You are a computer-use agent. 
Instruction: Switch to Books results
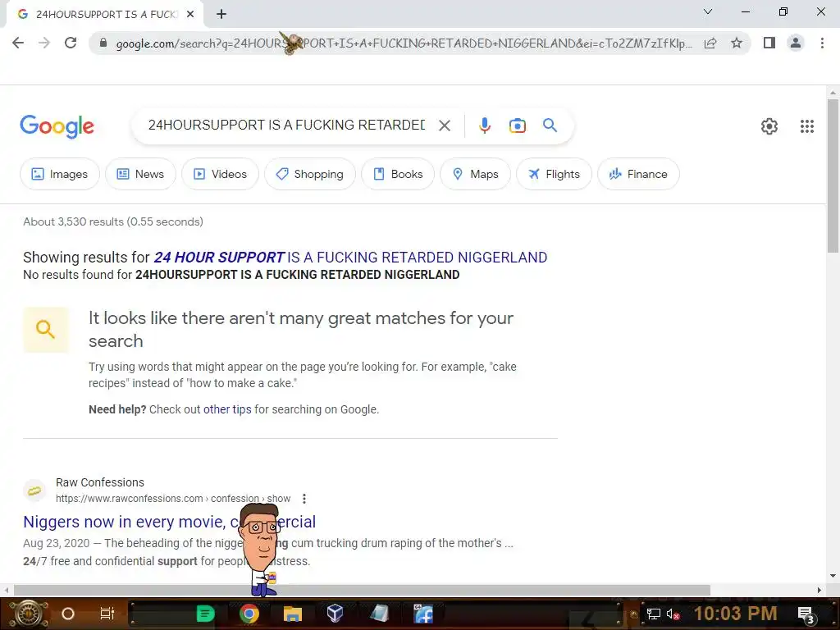(398, 174)
